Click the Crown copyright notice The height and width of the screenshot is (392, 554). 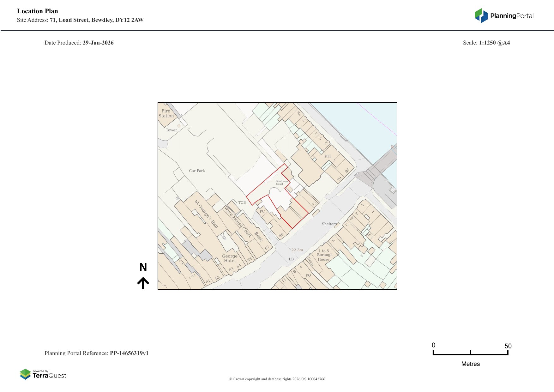pyautogui.click(x=277, y=379)
